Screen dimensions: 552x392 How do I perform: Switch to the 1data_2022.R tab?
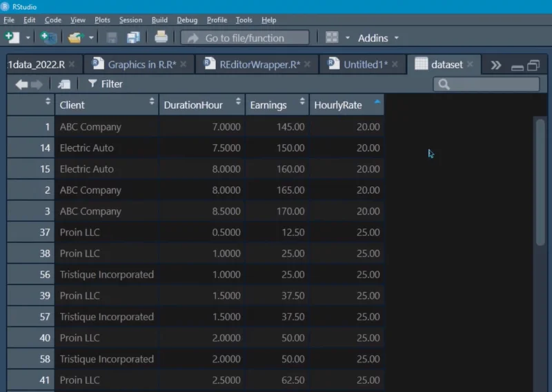37,65
